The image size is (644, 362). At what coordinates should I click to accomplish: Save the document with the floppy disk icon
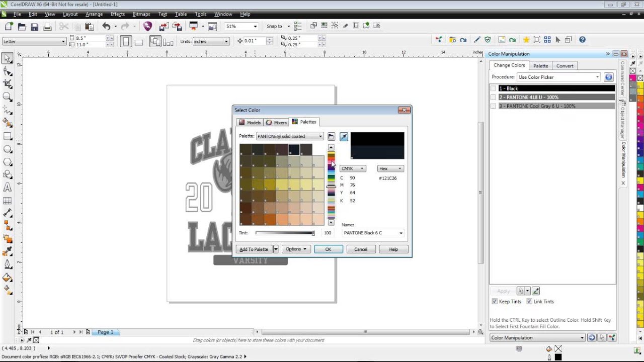click(x=34, y=26)
